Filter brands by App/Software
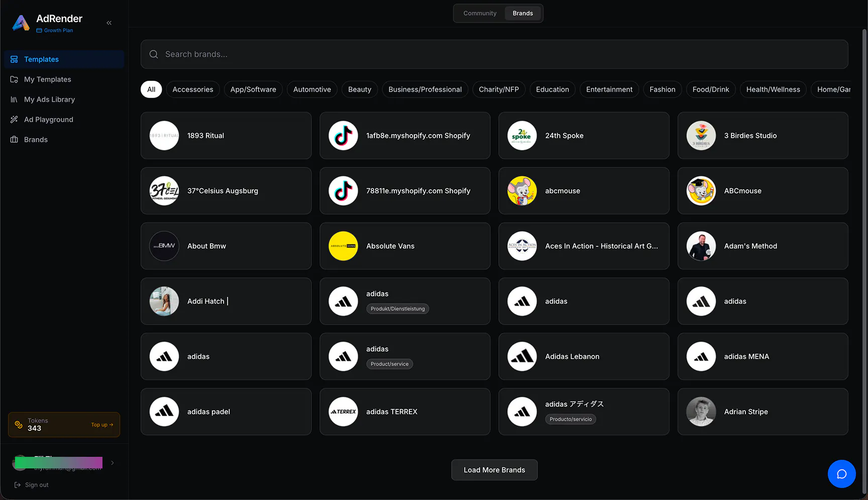This screenshot has width=868, height=500. click(x=253, y=89)
